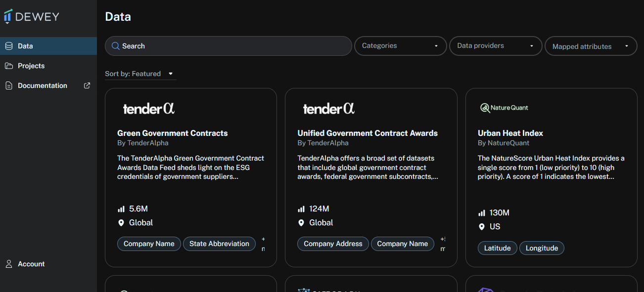Click the Documentation page icon
This screenshot has height=292, width=644.
[x=9, y=85]
